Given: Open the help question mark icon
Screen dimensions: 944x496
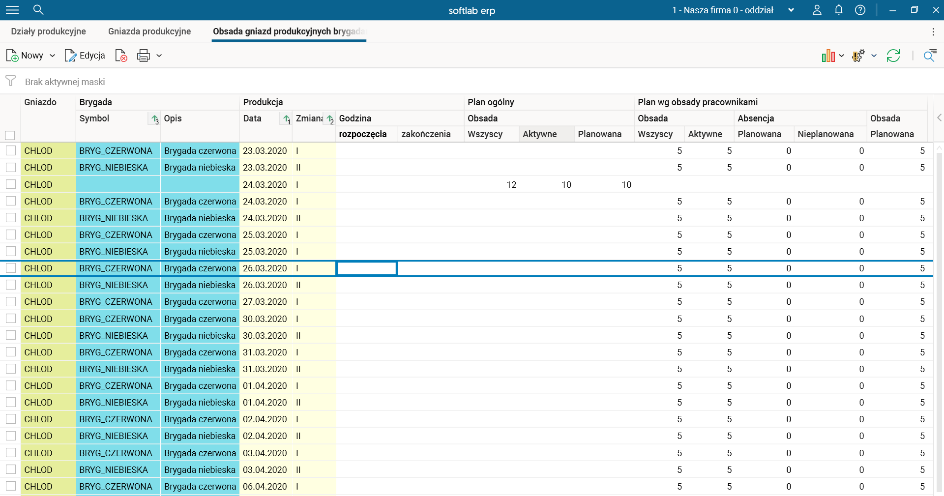Looking at the screenshot, I should pos(860,9).
